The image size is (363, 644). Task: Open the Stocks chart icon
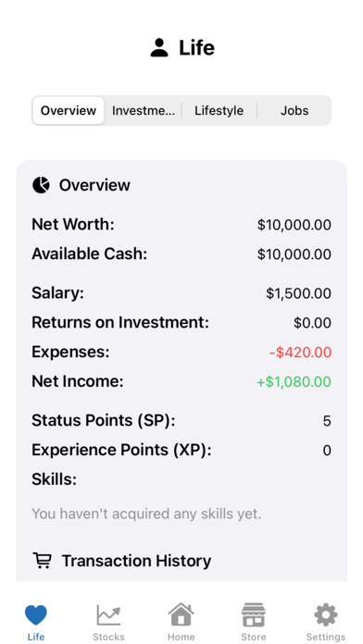point(108,615)
